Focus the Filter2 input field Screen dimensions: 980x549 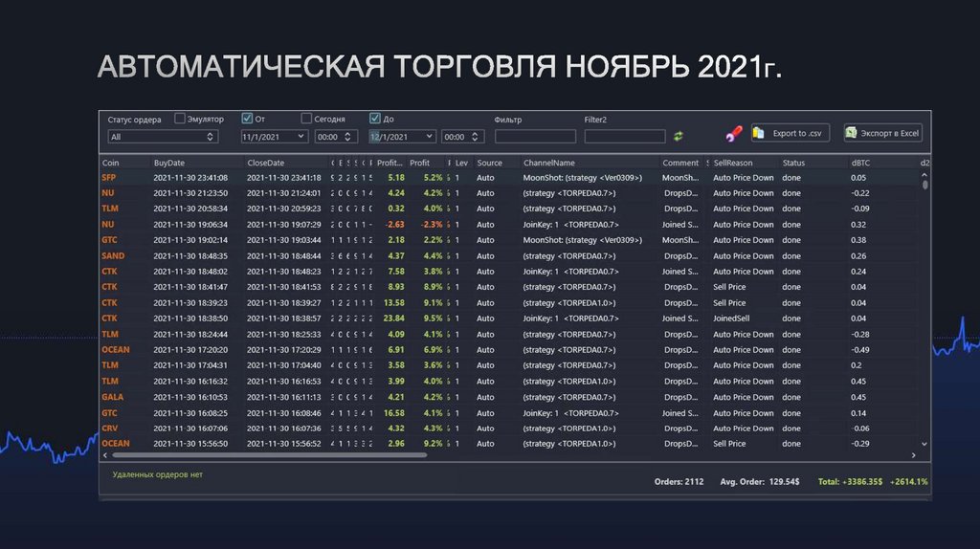coord(624,136)
